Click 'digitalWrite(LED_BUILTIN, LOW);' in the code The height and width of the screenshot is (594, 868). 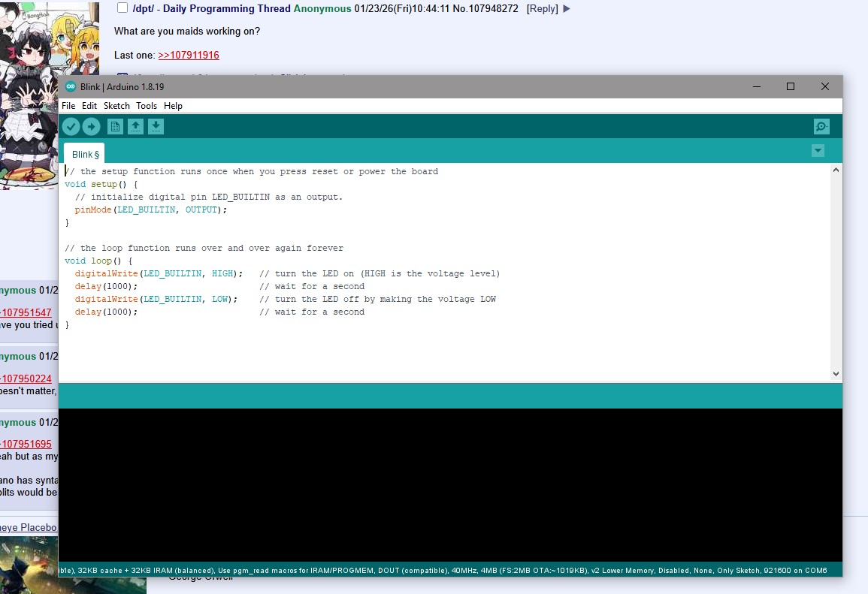click(156, 299)
